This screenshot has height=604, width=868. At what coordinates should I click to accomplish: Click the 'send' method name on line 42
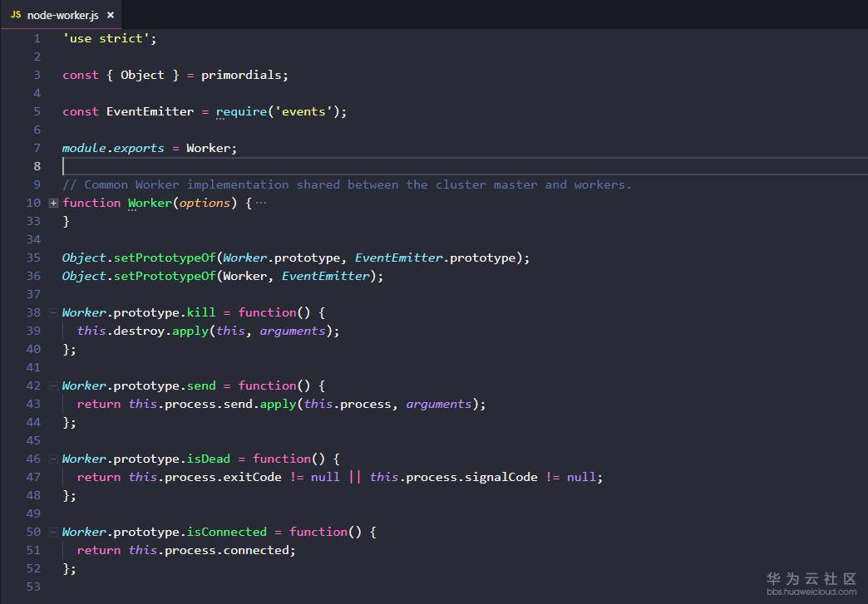201,385
